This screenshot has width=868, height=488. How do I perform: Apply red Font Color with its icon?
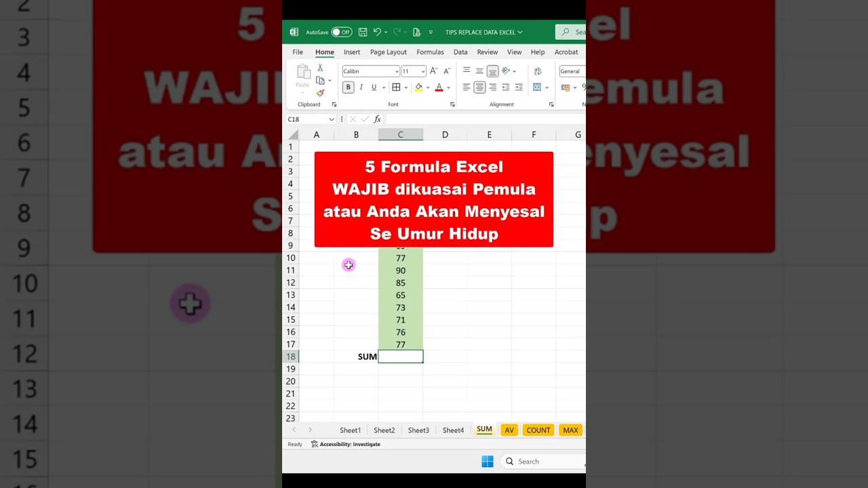439,87
